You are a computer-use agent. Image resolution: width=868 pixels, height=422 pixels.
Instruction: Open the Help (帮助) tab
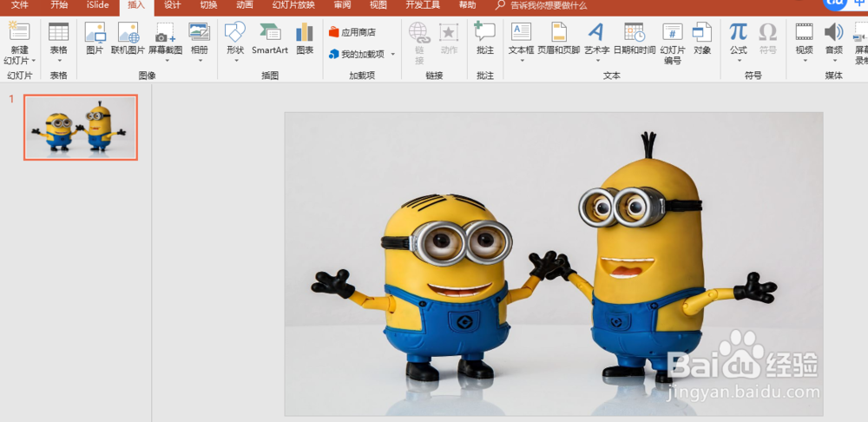pos(467,5)
